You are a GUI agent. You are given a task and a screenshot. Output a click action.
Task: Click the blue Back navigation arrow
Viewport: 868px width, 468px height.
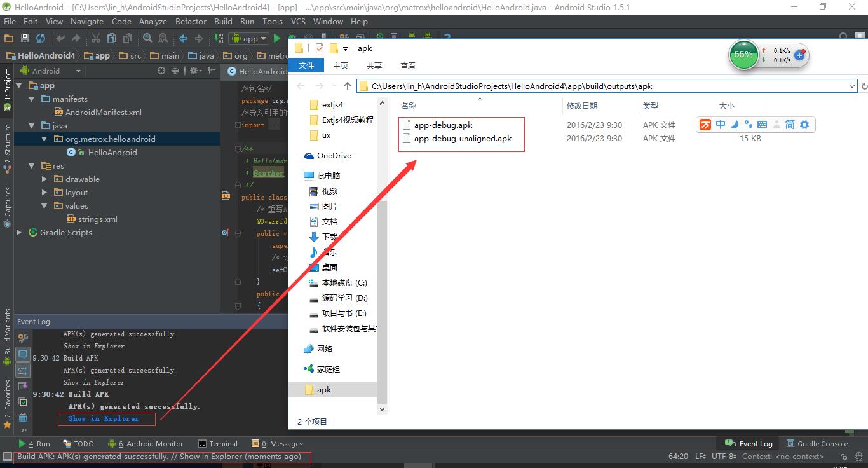point(183,38)
